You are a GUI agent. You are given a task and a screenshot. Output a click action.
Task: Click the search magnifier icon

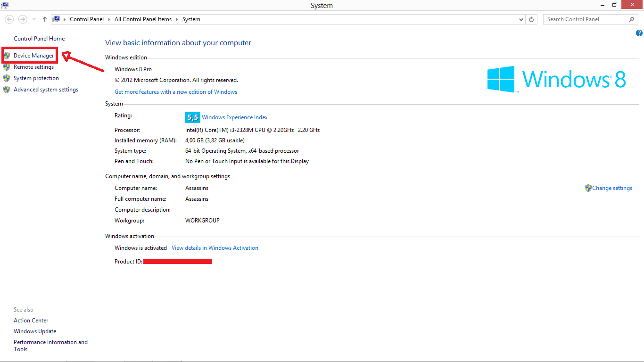(632, 19)
